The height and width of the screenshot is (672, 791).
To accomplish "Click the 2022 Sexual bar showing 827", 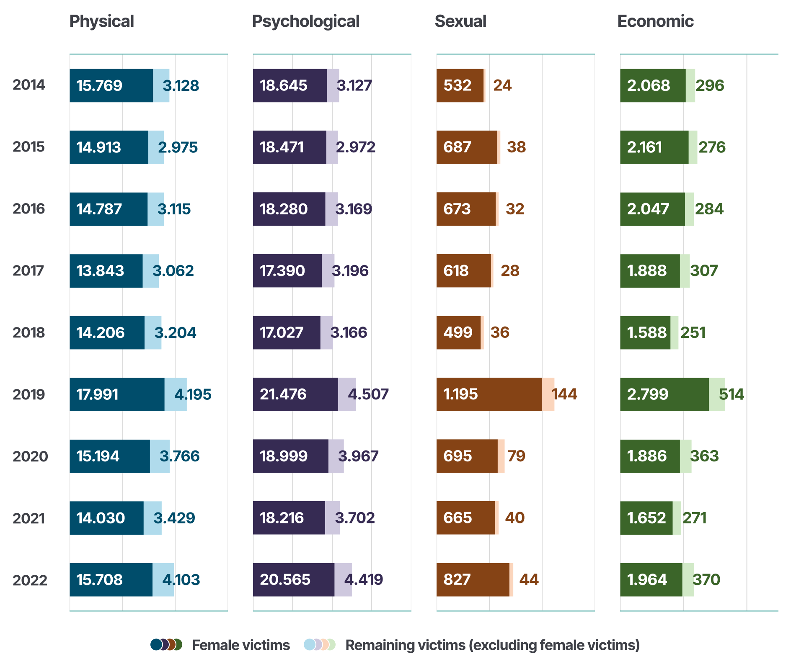I will (x=473, y=579).
